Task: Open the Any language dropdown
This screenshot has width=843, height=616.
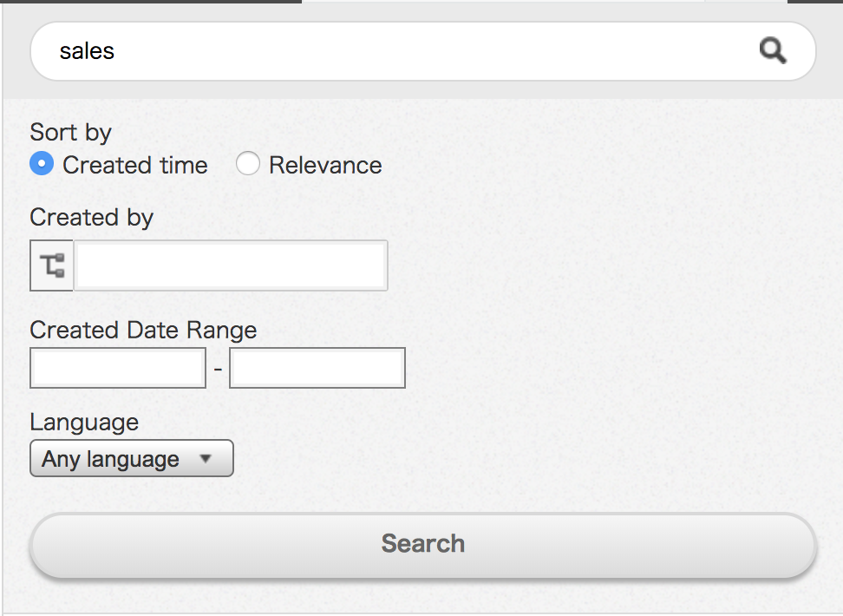Action: (x=132, y=458)
